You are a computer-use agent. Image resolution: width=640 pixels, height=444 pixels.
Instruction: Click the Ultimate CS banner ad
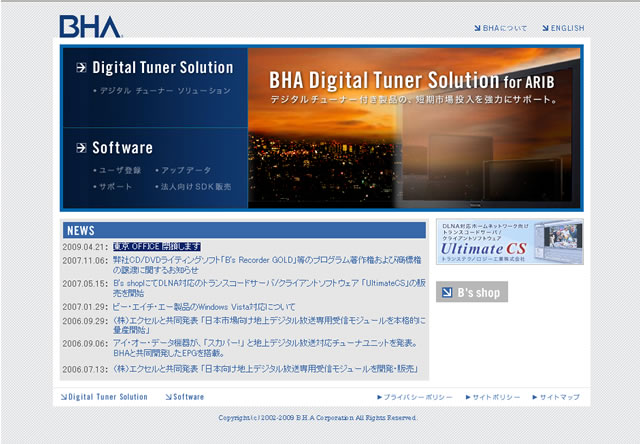point(510,242)
